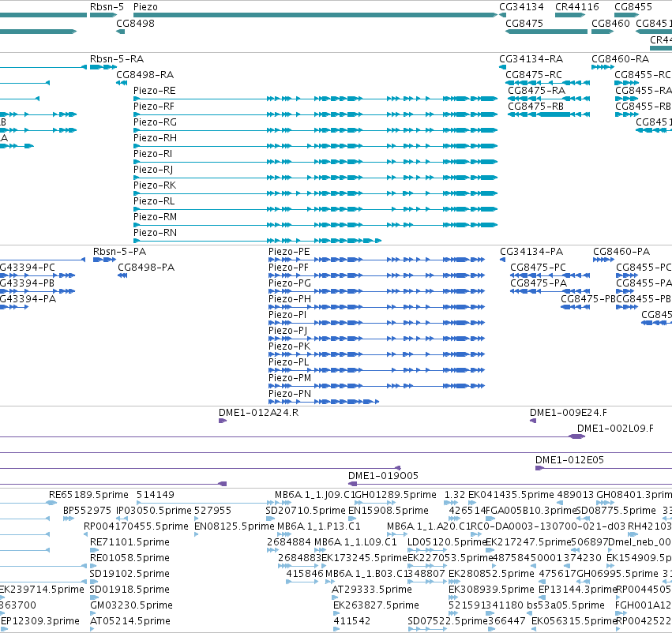This screenshot has height=633, width=672.
Task: Select the CG8475-PC protein label
Action: [538, 268]
